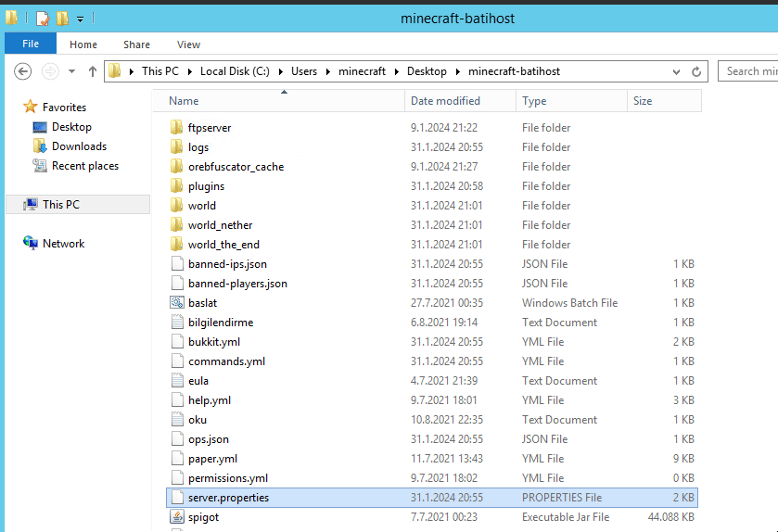
Task: Open the Customize Quick Access Toolbar dropdown
Action: [80, 19]
